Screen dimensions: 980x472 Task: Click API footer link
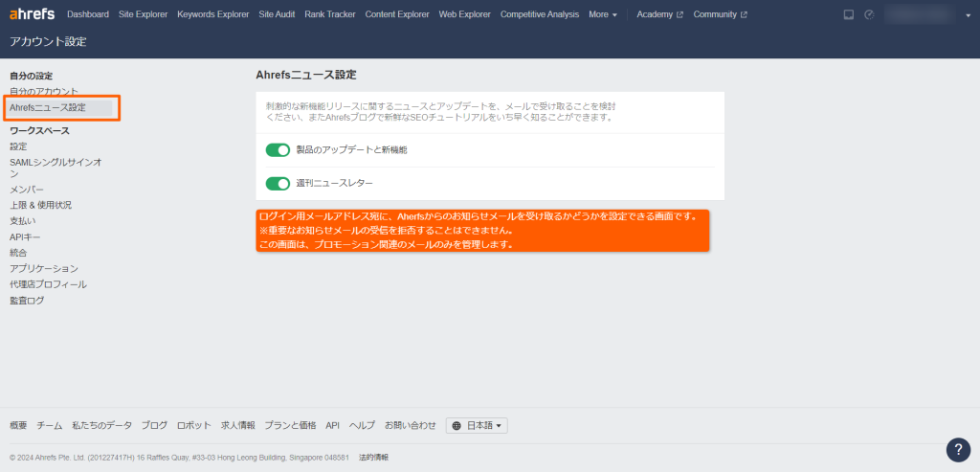point(332,426)
